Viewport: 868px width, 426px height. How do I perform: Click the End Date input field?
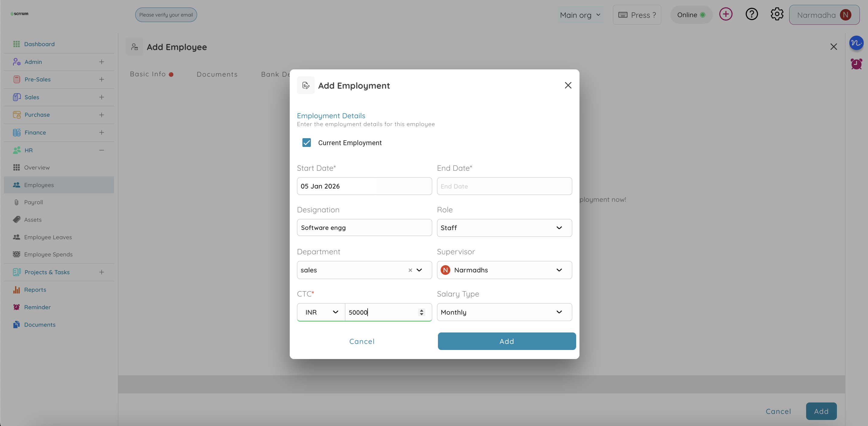504,186
